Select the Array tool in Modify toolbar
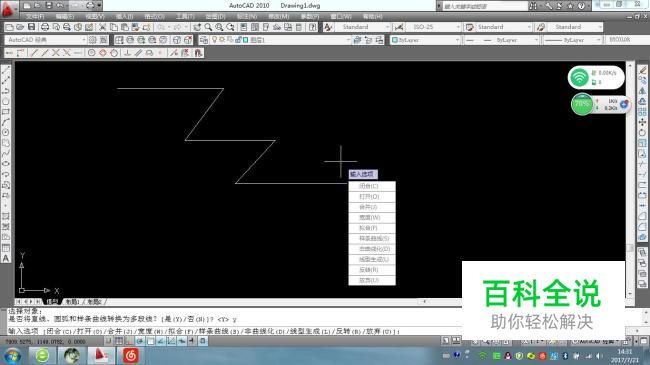The image size is (650, 365). (x=643, y=112)
